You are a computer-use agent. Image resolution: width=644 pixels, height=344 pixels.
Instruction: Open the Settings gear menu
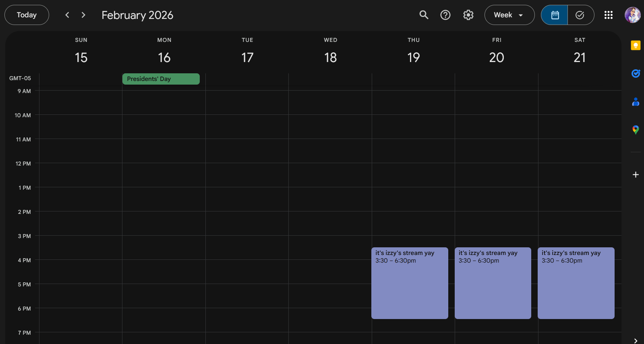pyautogui.click(x=468, y=15)
